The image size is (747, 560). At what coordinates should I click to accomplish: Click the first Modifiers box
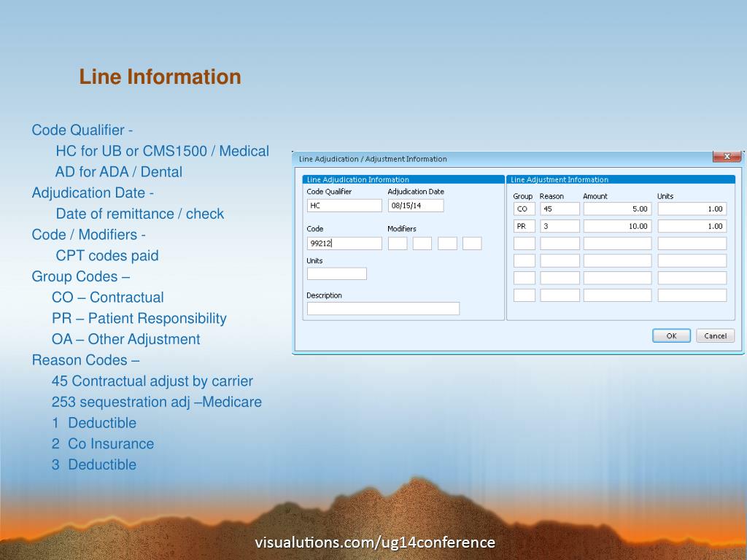click(398, 244)
